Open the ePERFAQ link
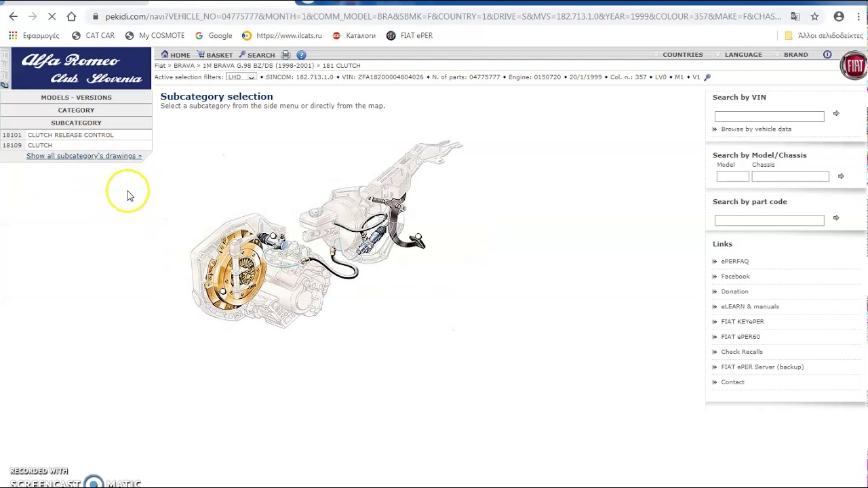The image size is (868, 488). (734, 261)
